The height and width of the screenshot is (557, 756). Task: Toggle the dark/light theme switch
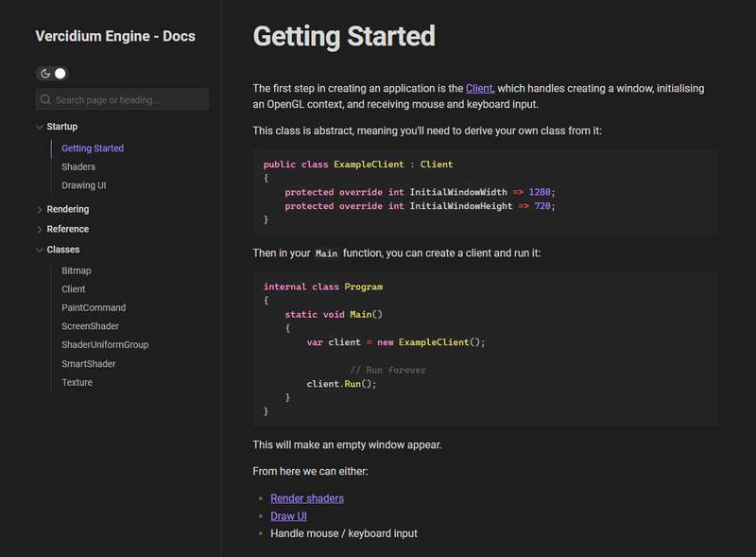pyautogui.click(x=52, y=74)
